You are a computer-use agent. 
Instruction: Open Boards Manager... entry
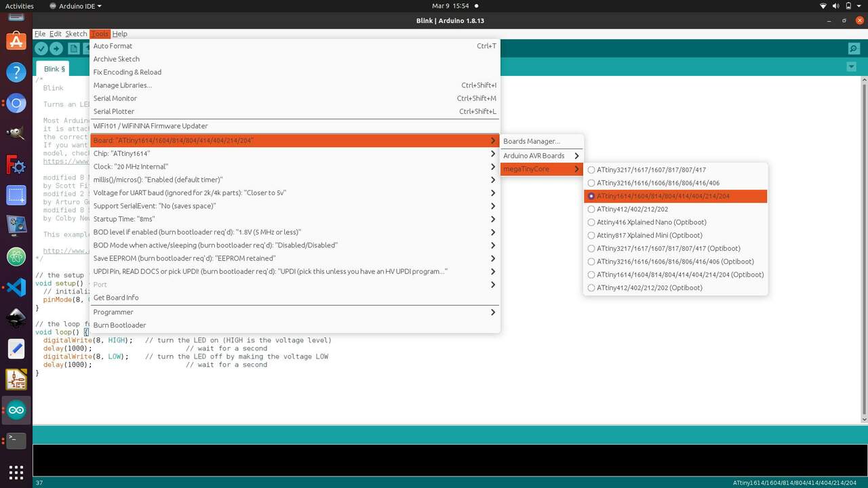tap(542, 142)
